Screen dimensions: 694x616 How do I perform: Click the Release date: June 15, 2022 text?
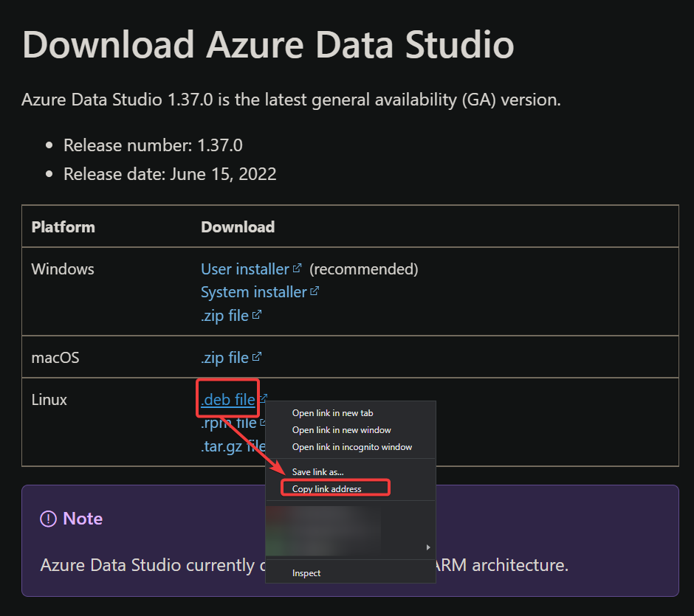[170, 174]
